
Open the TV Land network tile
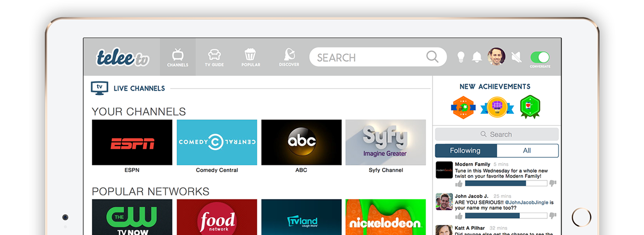tap(301, 217)
